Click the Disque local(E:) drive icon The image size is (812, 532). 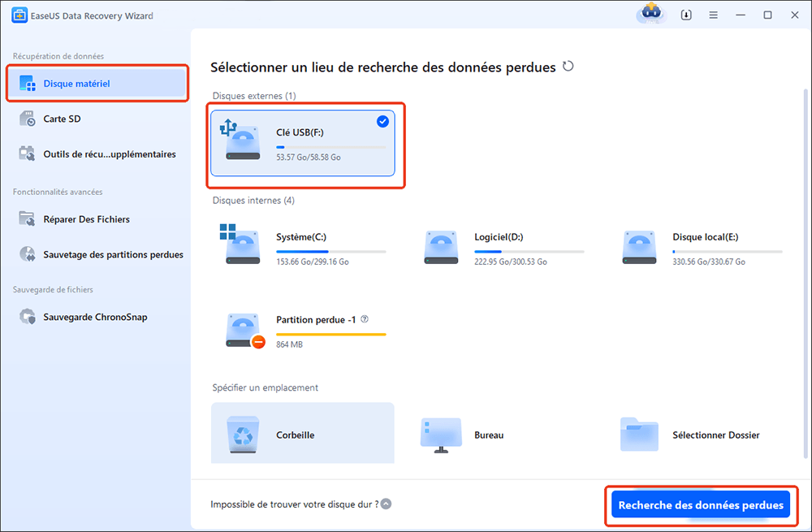click(x=639, y=247)
